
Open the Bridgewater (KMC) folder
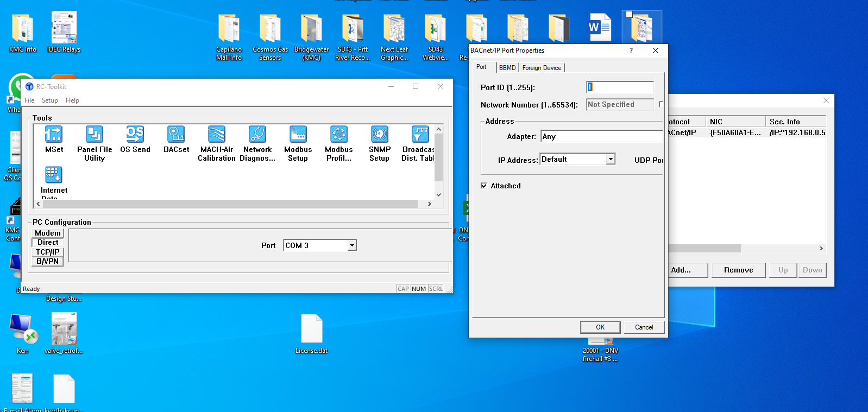point(311,37)
